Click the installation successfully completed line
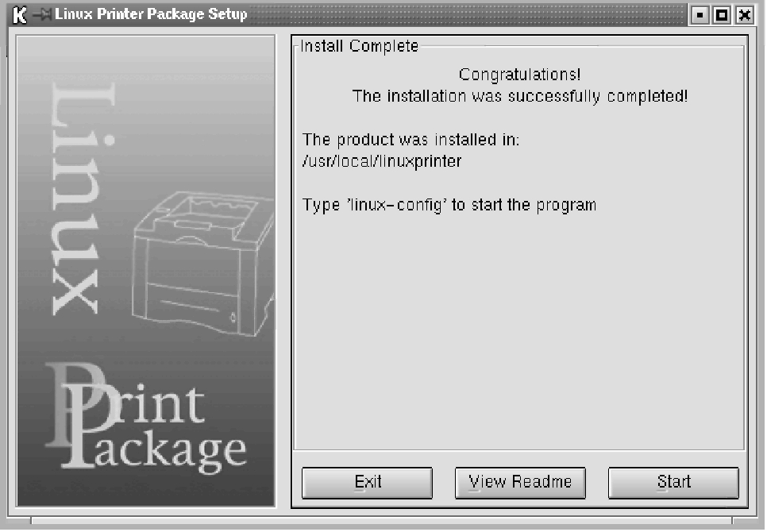Viewport: 767px width, 532px height. coord(519,96)
